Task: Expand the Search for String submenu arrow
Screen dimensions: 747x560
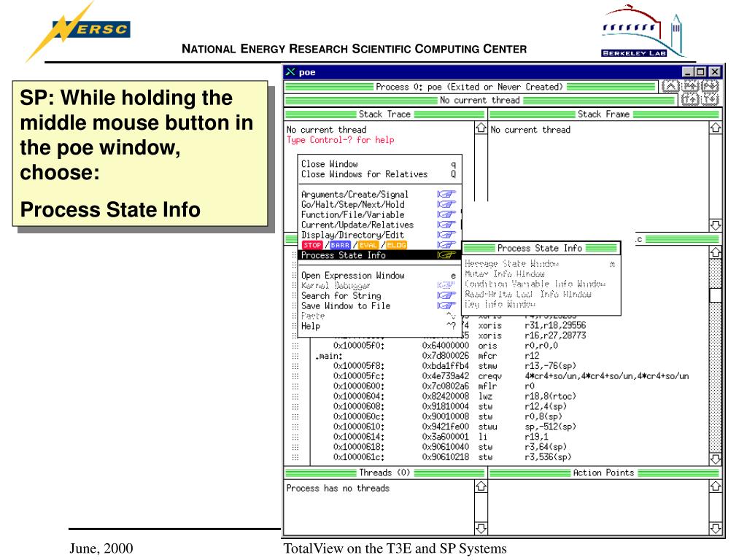Action: pyautogui.click(x=446, y=295)
